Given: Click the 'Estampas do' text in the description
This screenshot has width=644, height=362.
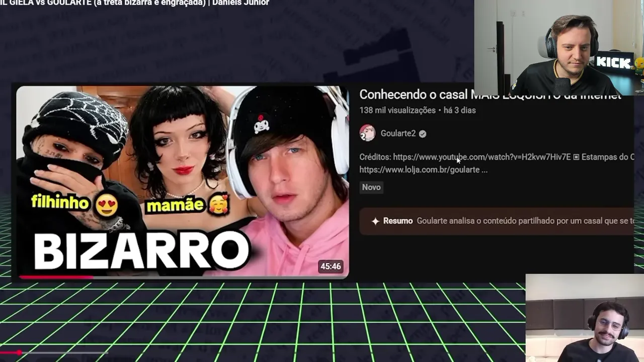Looking at the screenshot, I should click(605, 157).
